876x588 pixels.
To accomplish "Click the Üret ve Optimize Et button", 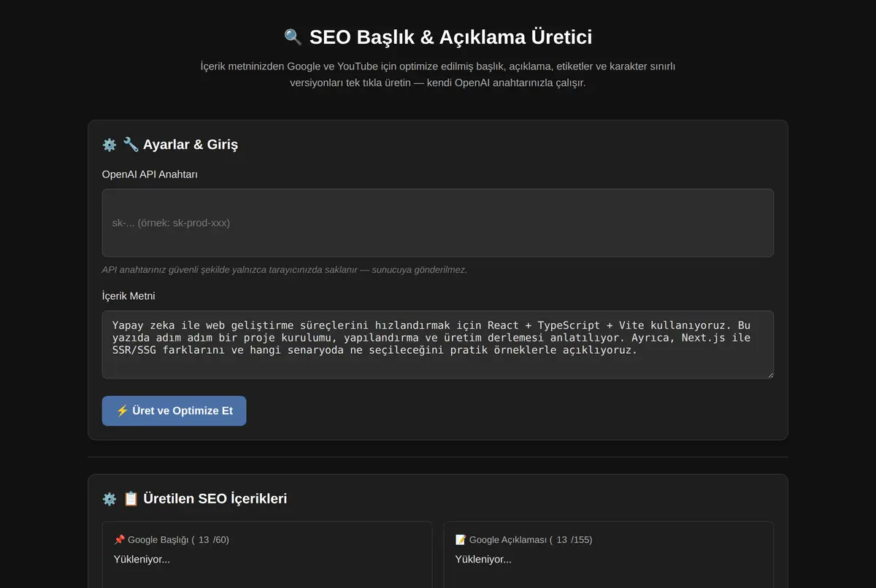I will pyautogui.click(x=174, y=411).
